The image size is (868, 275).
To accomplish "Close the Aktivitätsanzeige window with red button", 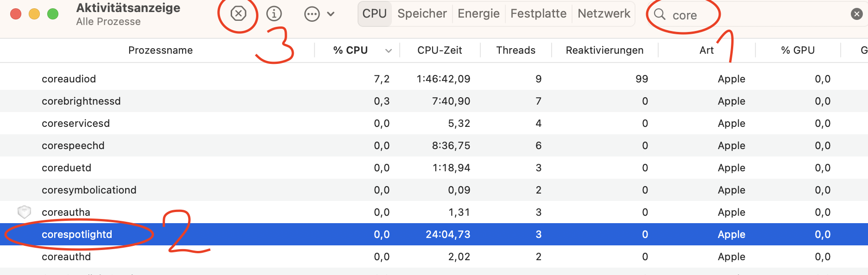I will tap(16, 14).
